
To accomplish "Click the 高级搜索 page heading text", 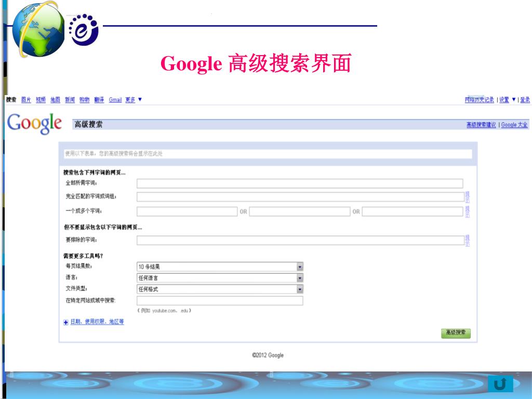I will [x=88, y=124].
